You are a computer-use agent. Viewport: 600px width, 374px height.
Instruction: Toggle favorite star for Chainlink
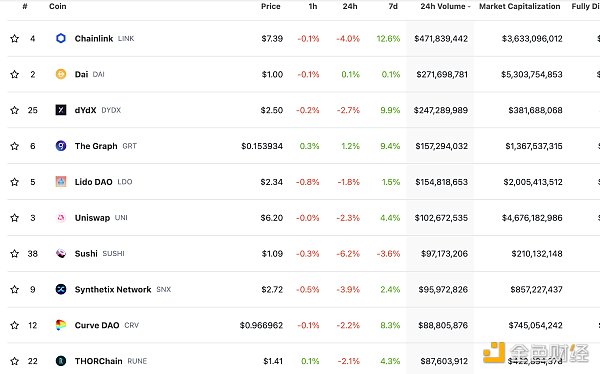click(15, 38)
